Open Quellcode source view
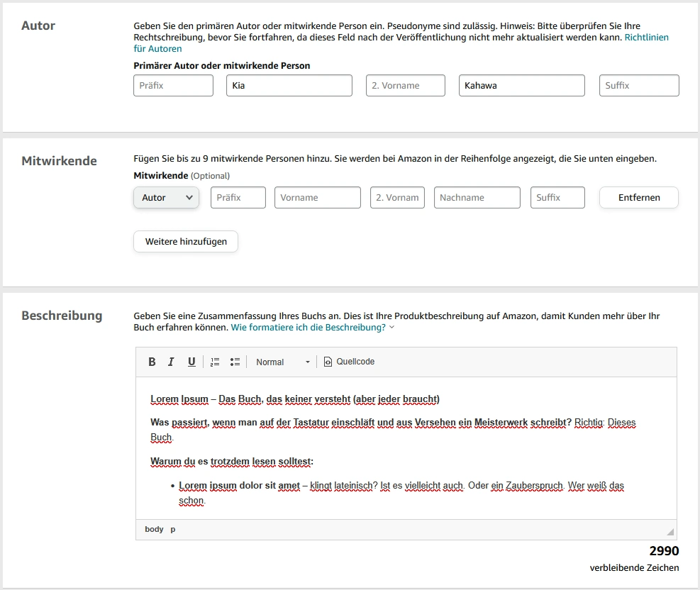 (x=349, y=362)
